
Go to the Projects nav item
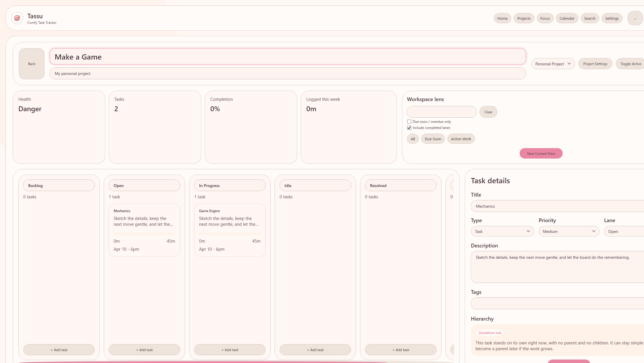coord(524,18)
